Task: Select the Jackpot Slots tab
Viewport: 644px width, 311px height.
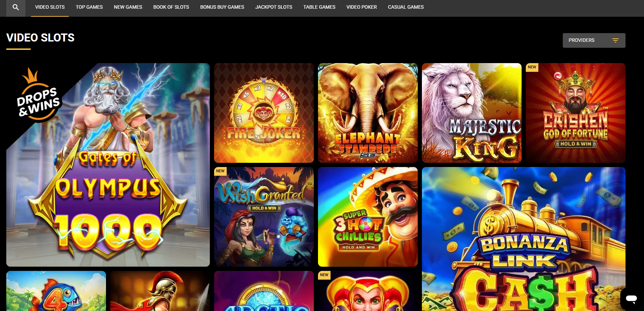Action: [274, 7]
